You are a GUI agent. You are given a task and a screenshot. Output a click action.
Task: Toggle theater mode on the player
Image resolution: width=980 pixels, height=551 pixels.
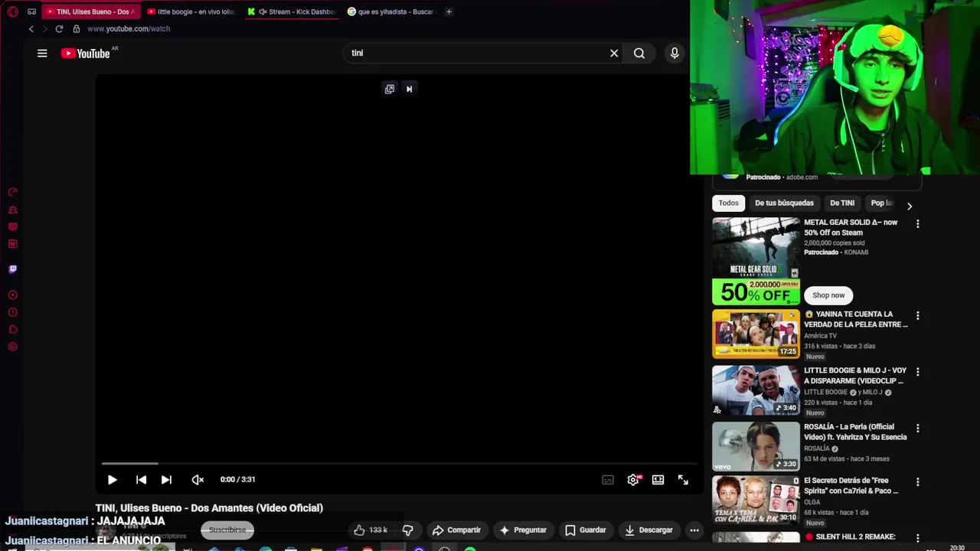pyautogui.click(x=658, y=480)
